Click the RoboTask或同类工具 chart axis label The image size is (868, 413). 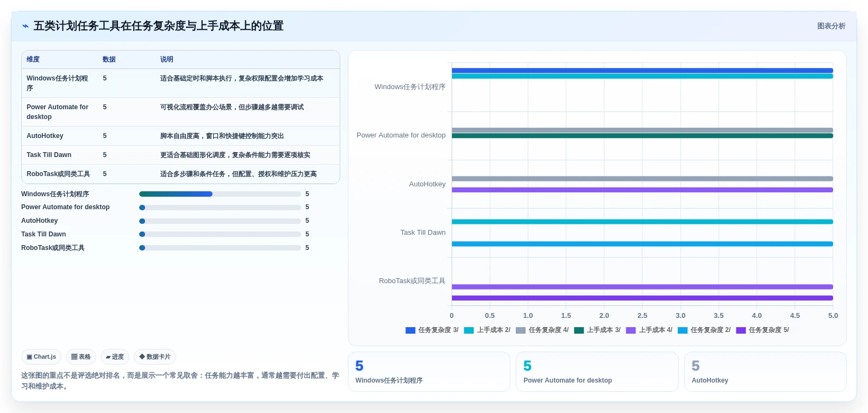pyautogui.click(x=412, y=281)
